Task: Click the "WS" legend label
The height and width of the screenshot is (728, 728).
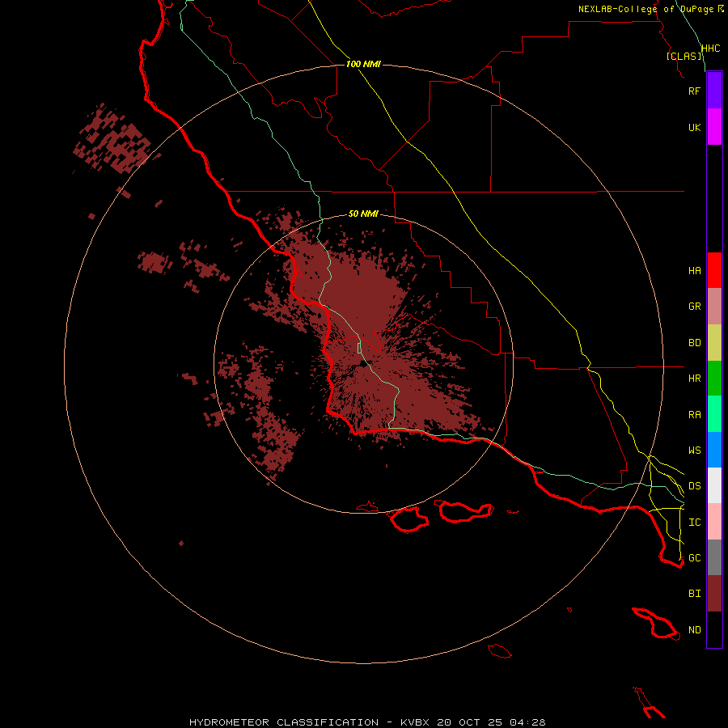Action: tap(694, 451)
